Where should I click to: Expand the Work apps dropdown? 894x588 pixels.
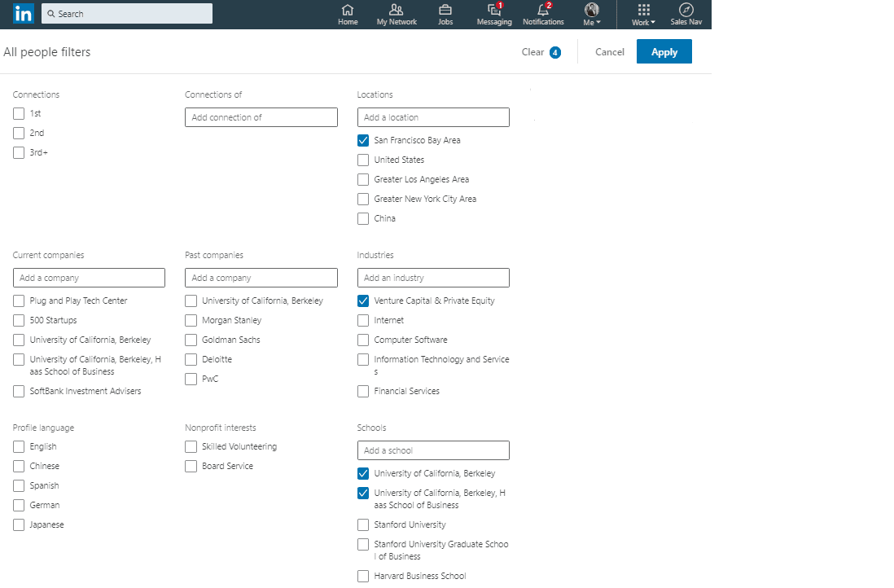tap(642, 11)
